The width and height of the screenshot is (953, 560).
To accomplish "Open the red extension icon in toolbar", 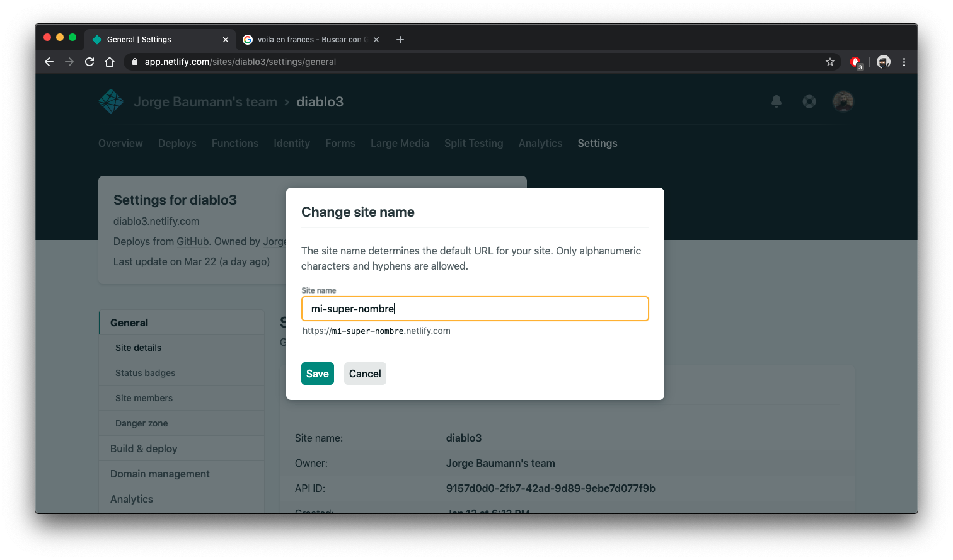I will [x=856, y=62].
